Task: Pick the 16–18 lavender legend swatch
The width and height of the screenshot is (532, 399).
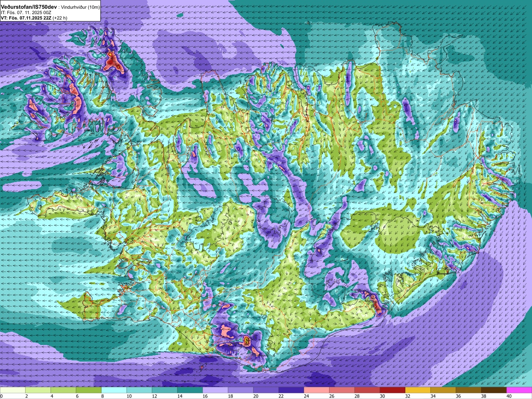Action: 215,390
